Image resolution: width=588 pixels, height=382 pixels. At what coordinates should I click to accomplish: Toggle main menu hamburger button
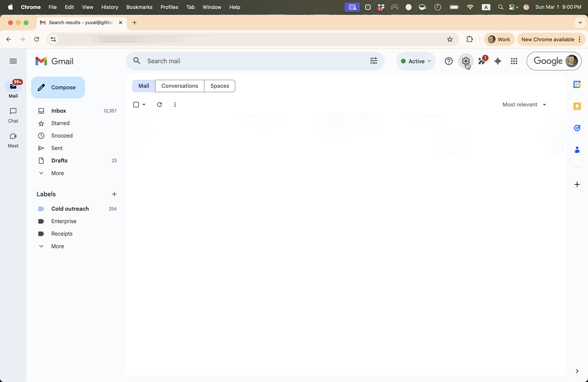(x=13, y=61)
